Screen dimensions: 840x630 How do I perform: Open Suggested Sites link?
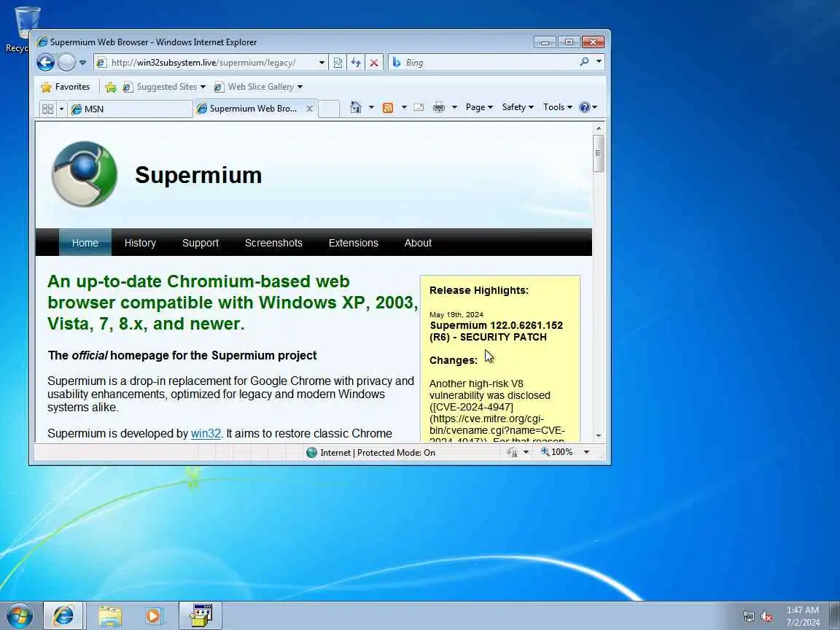click(164, 87)
